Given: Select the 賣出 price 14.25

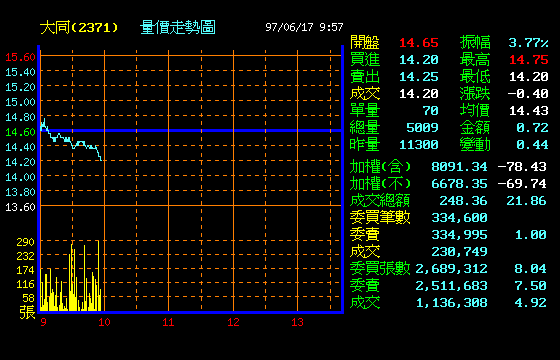Looking at the screenshot, I should 419,77.
